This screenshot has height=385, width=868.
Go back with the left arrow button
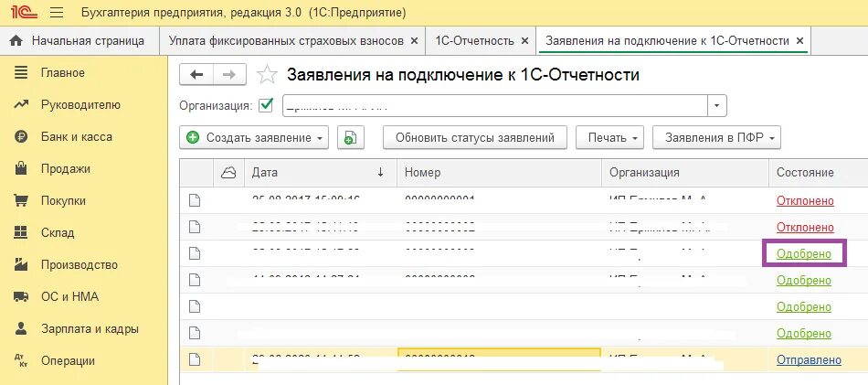(x=196, y=75)
